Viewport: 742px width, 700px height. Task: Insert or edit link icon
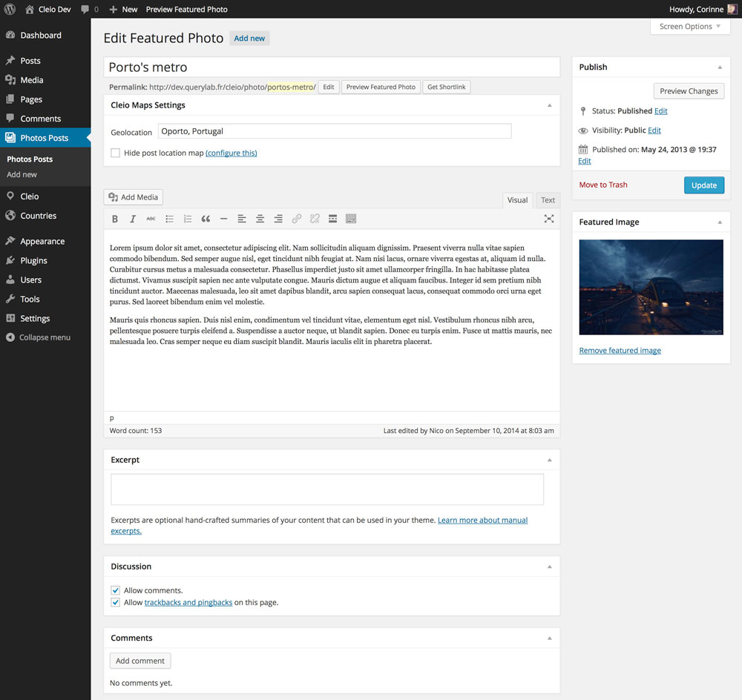[296, 219]
